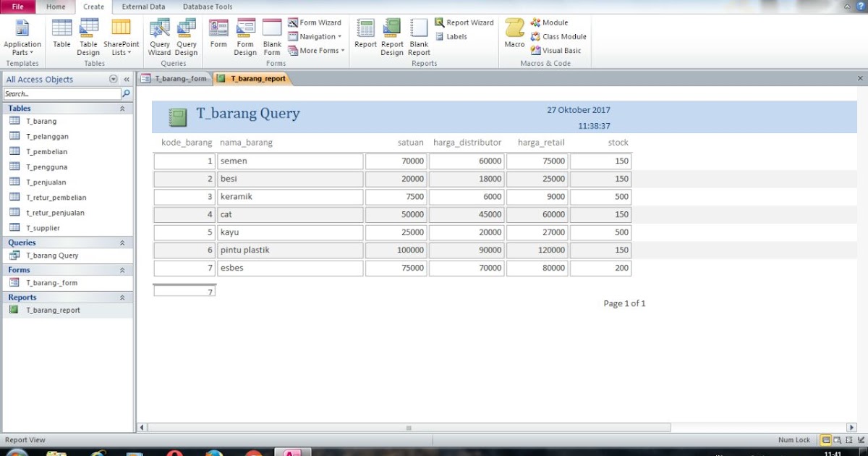Collapse the Reports group
Image resolution: width=868 pixels, height=456 pixels.
[122, 297]
